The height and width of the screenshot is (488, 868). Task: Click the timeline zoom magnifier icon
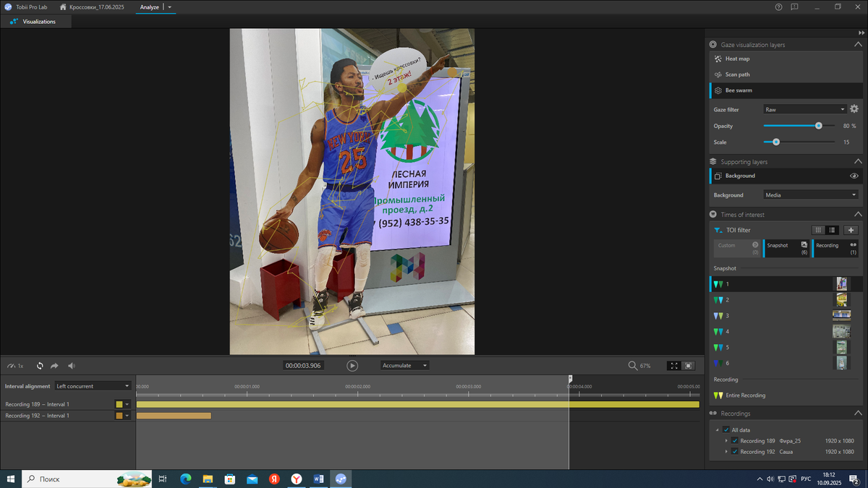pos(633,366)
